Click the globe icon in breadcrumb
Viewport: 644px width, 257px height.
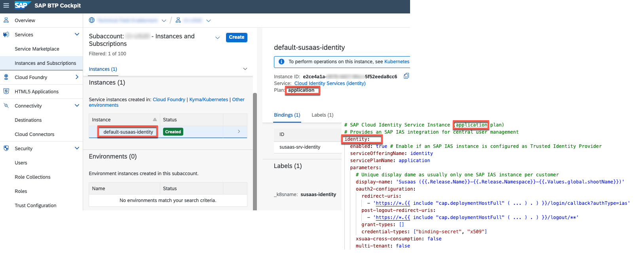coord(92,20)
